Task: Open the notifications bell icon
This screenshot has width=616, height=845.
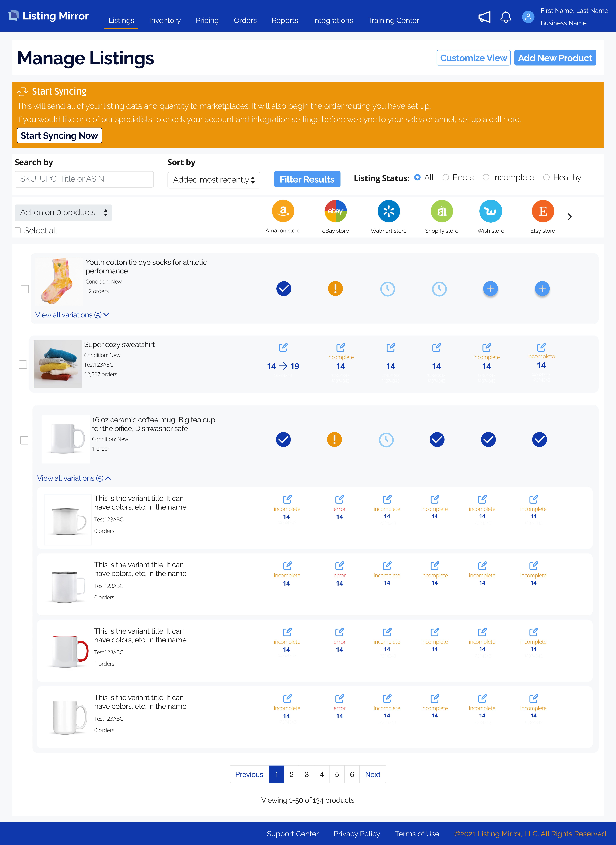Action: (x=506, y=17)
